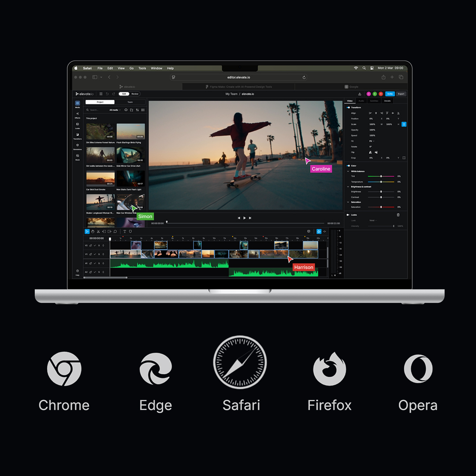Adjust the Temperature slider
The width and height of the screenshot is (476, 476).
[381, 182]
